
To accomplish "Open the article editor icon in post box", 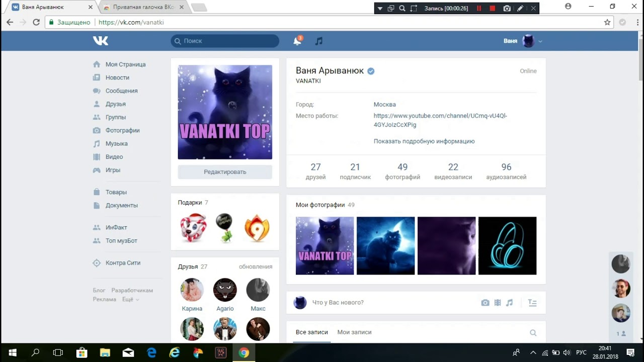I will click(x=532, y=303).
